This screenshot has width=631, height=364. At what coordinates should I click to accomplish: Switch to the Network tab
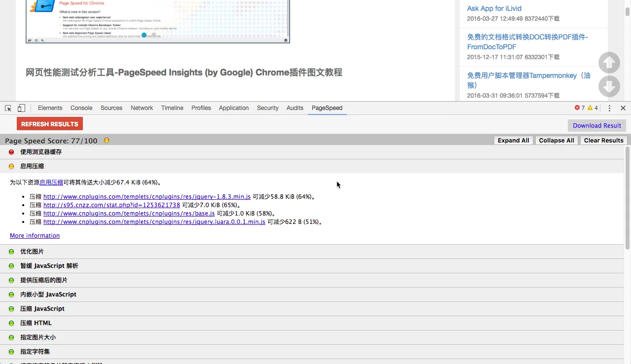coord(142,108)
